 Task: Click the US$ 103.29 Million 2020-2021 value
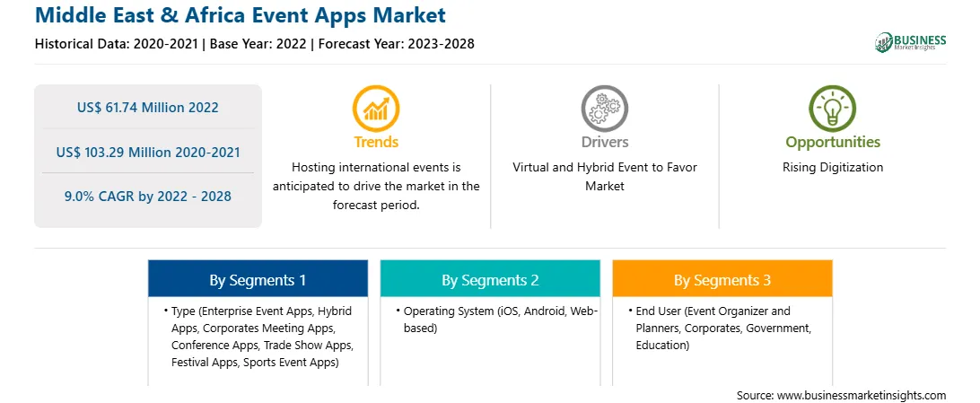[x=148, y=152]
